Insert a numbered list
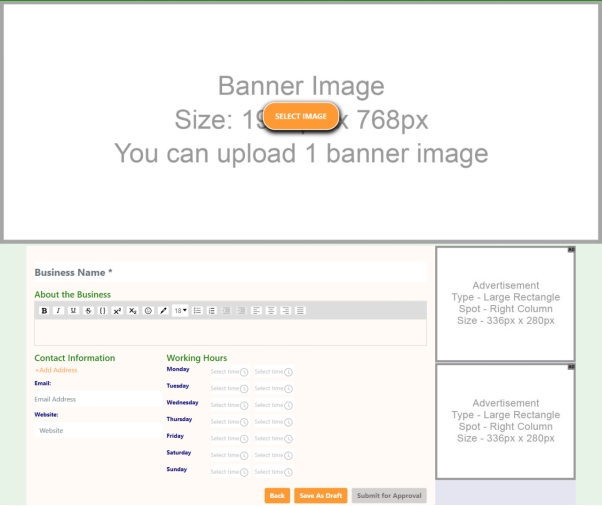602x506 pixels. pos(212,311)
